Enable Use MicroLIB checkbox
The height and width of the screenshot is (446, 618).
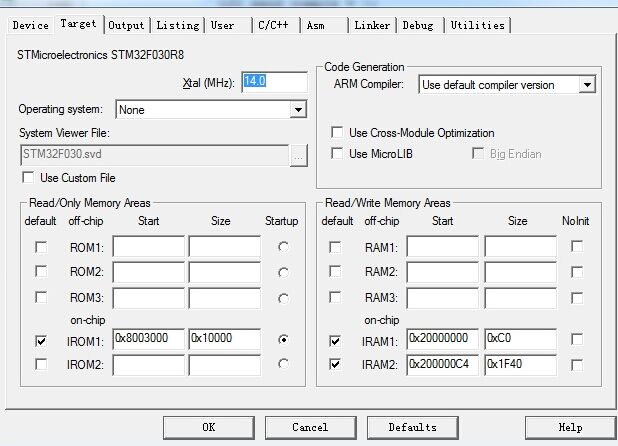(337, 153)
